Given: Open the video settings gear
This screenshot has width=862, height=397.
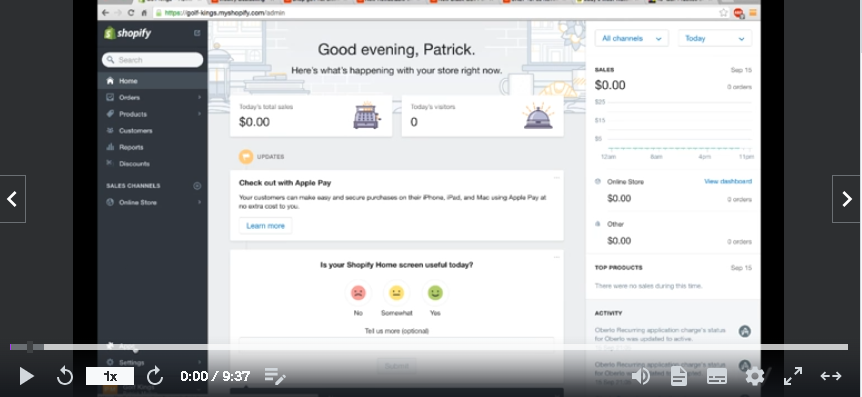Looking at the screenshot, I should 754,376.
